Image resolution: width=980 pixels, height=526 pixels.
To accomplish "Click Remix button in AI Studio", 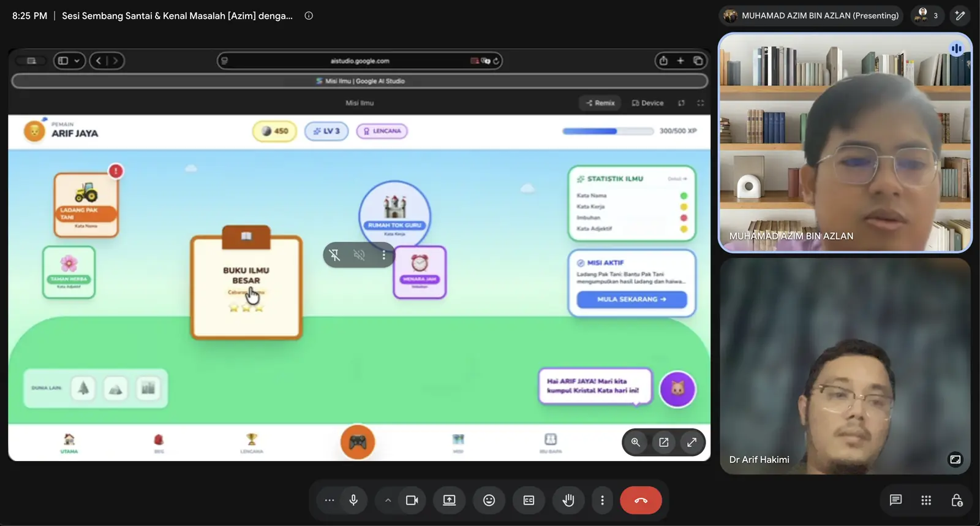I will tap(600, 103).
